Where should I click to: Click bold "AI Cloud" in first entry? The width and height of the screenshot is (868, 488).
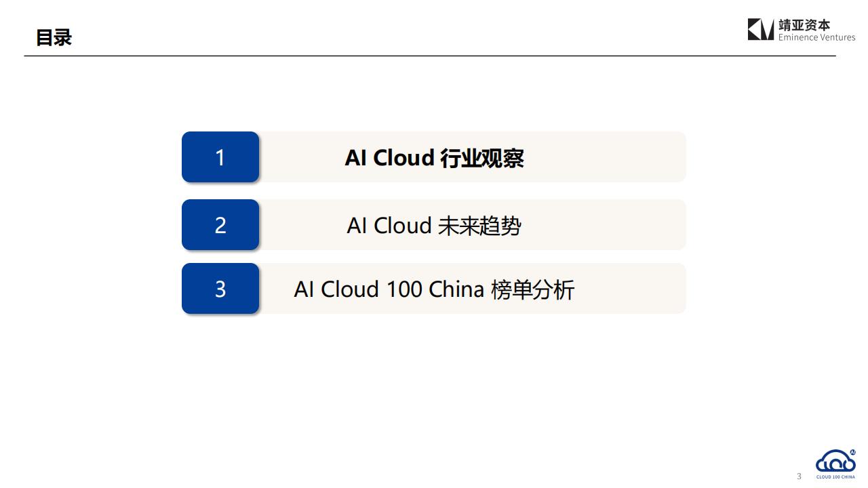point(389,157)
